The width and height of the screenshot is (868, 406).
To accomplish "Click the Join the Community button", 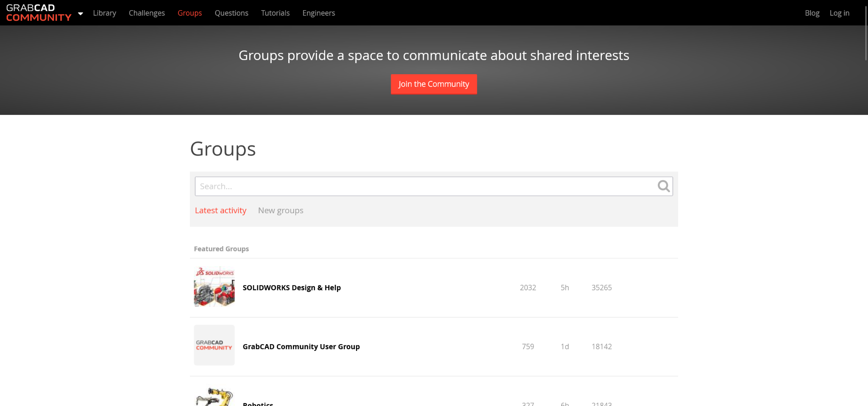I will 434,84.
